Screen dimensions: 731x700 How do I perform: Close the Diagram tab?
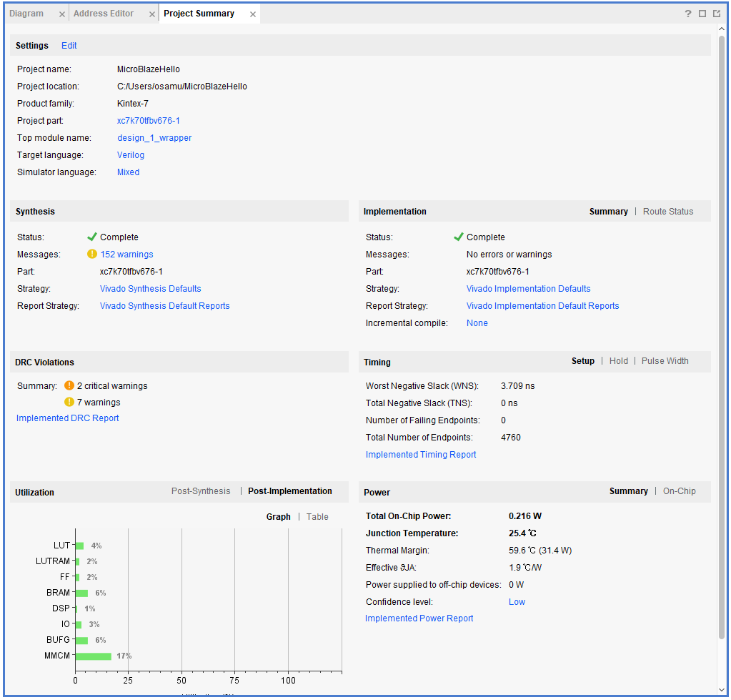(61, 14)
